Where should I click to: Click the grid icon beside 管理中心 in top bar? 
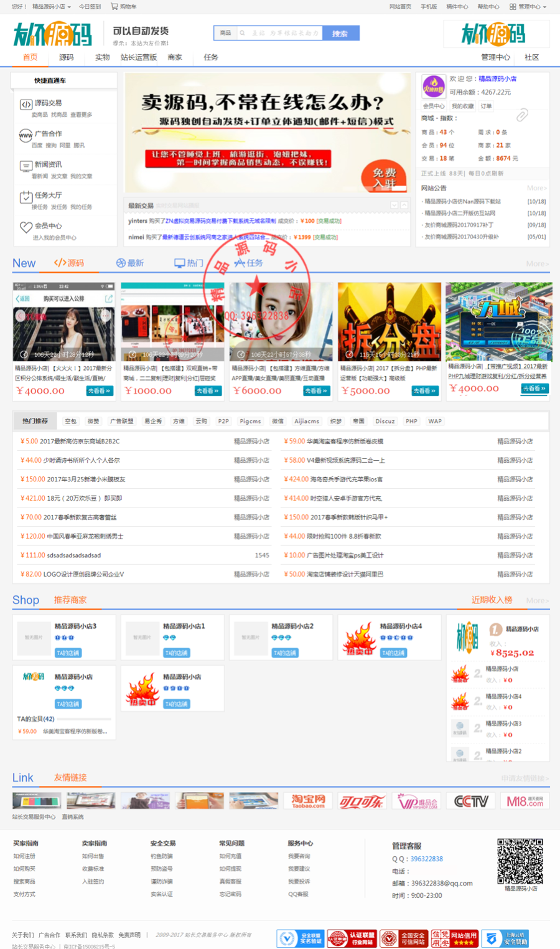(x=513, y=7)
